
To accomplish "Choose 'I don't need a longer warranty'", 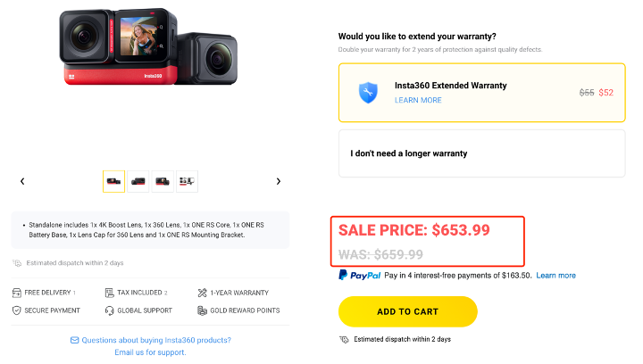I will pyautogui.click(x=481, y=153).
